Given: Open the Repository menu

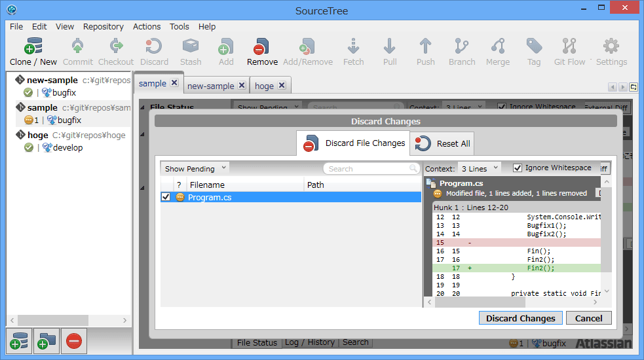Looking at the screenshot, I should 103,27.
